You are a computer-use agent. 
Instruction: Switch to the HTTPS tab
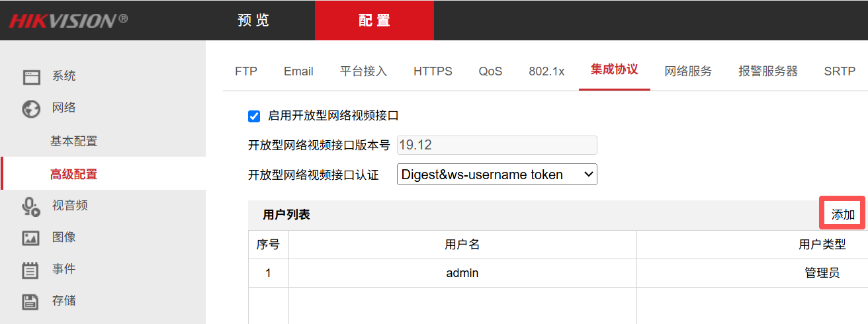433,71
